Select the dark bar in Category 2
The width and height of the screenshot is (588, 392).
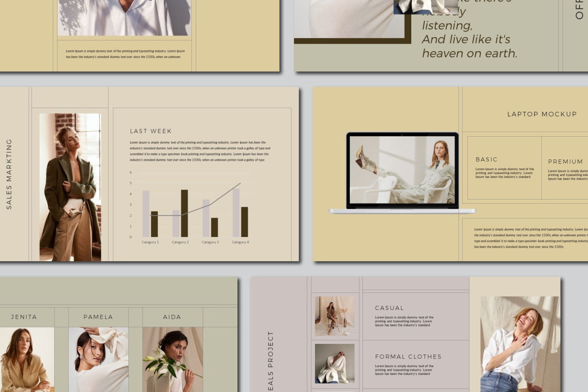(184, 213)
